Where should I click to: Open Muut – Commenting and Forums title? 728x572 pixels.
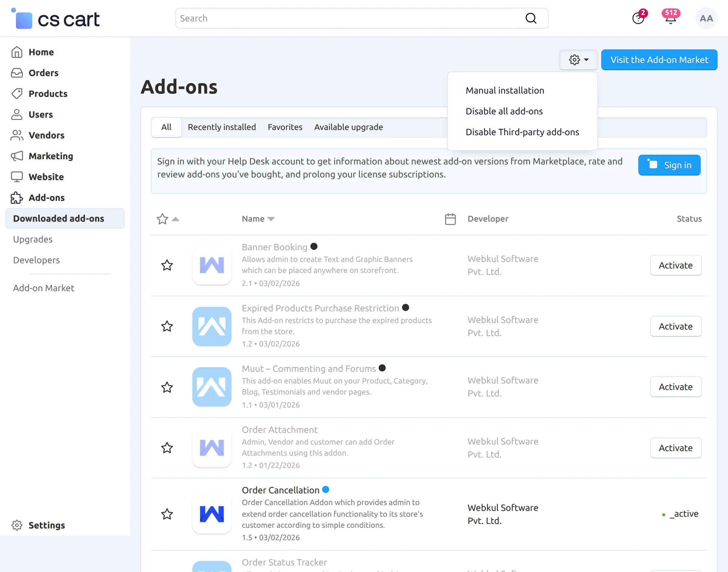click(309, 369)
